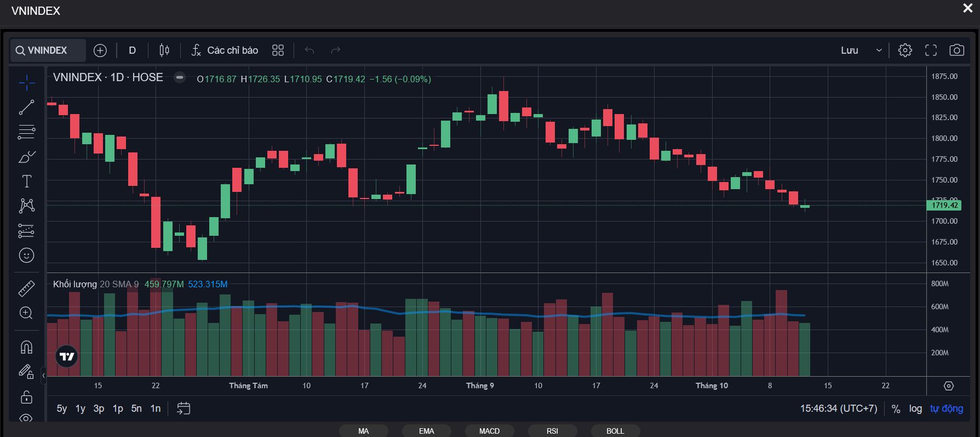Select the ruler measure tool

point(26,288)
